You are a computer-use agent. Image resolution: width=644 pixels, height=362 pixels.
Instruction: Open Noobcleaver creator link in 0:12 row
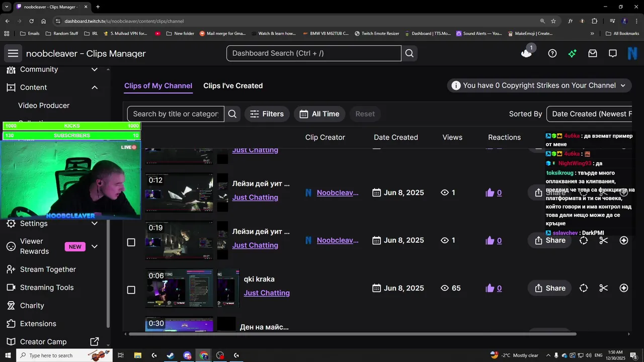[338, 193]
